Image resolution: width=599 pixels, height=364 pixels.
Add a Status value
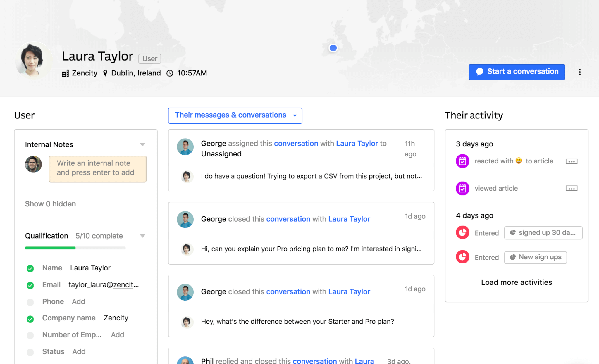[x=79, y=351]
